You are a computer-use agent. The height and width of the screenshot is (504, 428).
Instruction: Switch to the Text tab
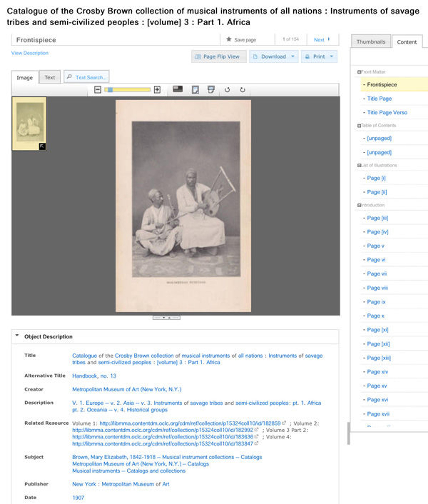tap(50, 77)
